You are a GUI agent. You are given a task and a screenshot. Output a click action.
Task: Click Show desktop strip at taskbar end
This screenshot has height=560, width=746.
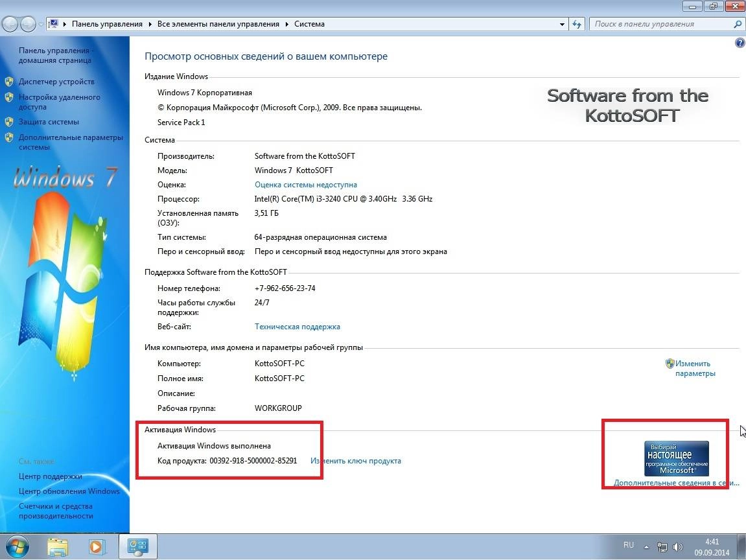coord(741,546)
